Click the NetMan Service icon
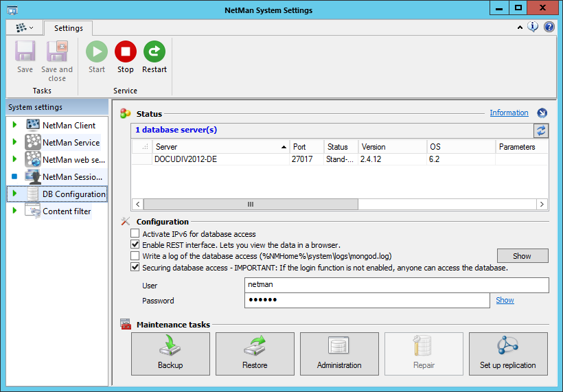Image resolution: width=563 pixels, height=392 pixels. [33, 142]
